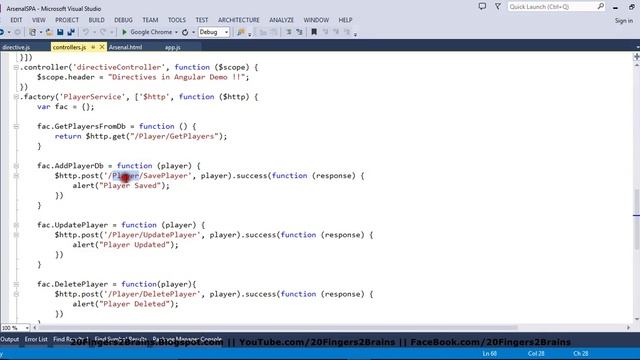The width and height of the screenshot is (640, 360).
Task: Open the Error List panel tab
Action: (36, 339)
